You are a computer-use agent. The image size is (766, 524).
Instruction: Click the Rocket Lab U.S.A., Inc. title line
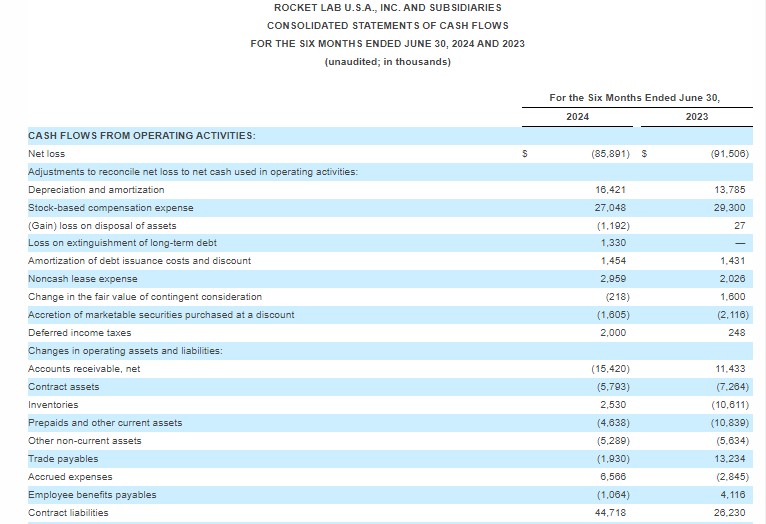387,8
